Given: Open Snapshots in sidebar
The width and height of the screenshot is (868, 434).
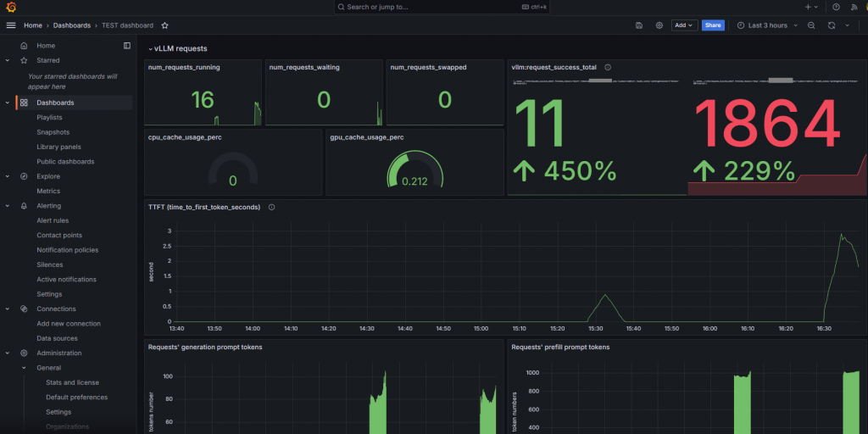Looking at the screenshot, I should pos(53,132).
